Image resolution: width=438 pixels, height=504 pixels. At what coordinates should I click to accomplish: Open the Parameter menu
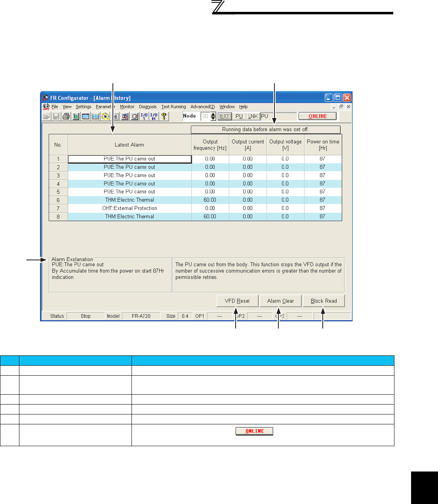point(105,107)
